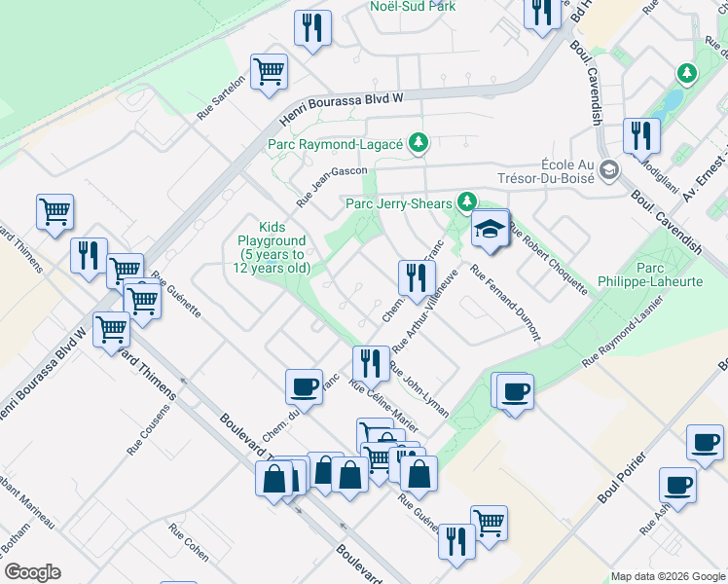Screen dimensions: 728x584
Task: Click the Rue Cohen street label
Action: click(189, 542)
